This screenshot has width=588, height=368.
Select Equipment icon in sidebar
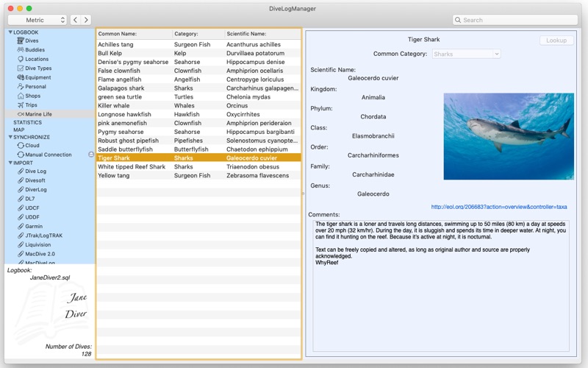[21, 77]
